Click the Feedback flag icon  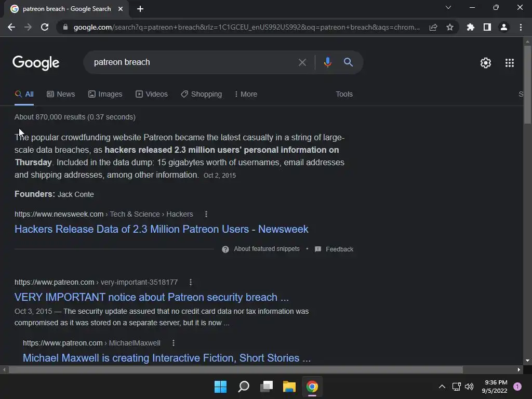(x=318, y=249)
